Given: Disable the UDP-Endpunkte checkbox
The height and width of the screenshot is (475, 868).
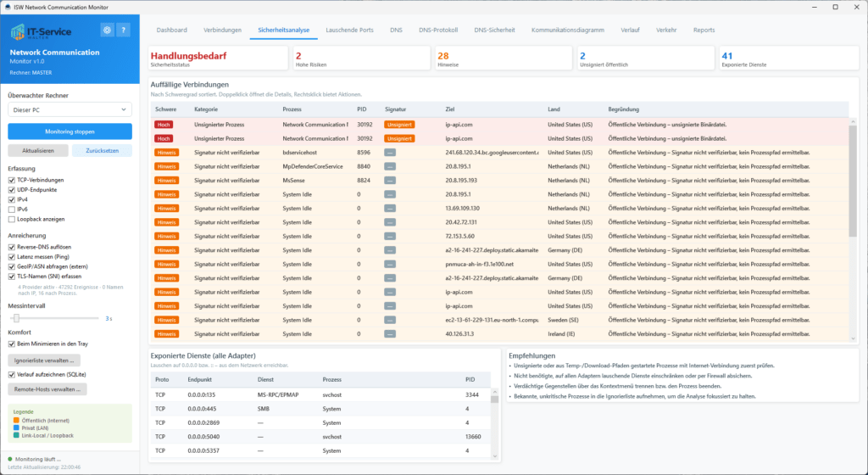Looking at the screenshot, I should (x=12, y=190).
